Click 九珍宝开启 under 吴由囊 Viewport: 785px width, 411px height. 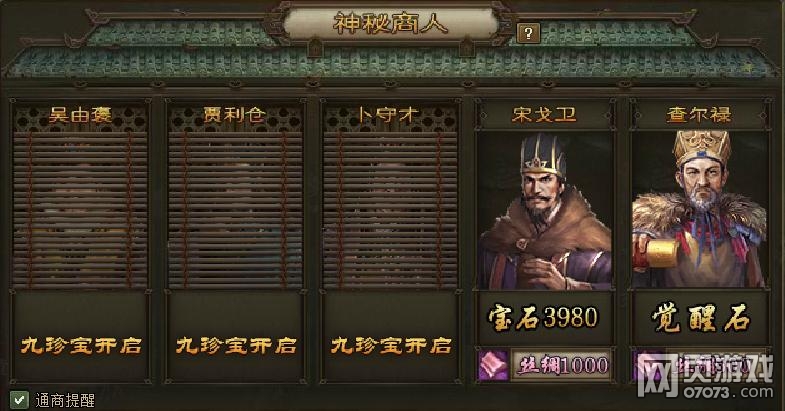coord(81,345)
